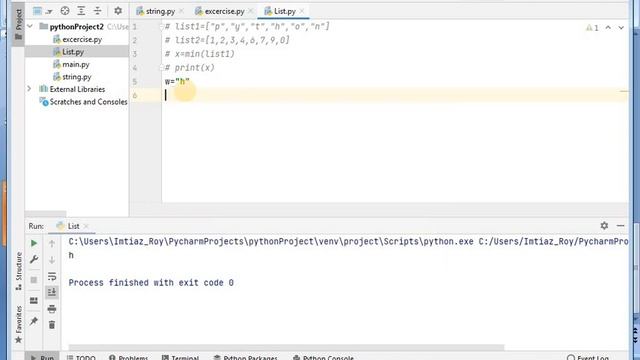Collapse the pythonProject2 folder

pyautogui.click(x=30, y=27)
